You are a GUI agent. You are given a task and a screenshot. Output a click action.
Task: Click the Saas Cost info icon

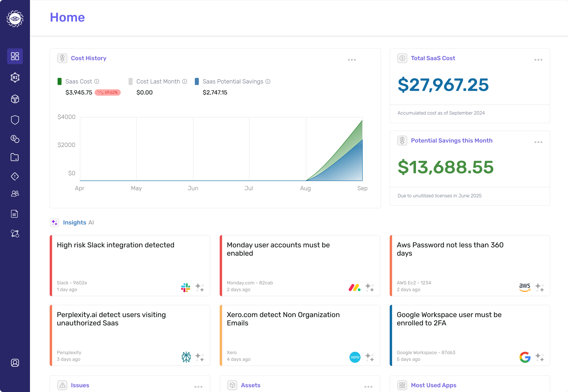pyautogui.click(x=97, y=81)
